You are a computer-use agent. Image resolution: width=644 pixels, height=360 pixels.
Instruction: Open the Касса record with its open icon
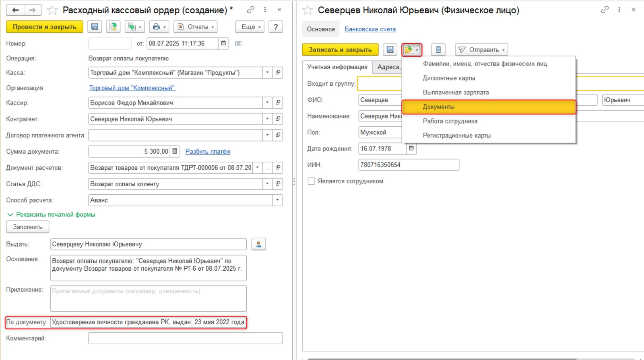278,73
